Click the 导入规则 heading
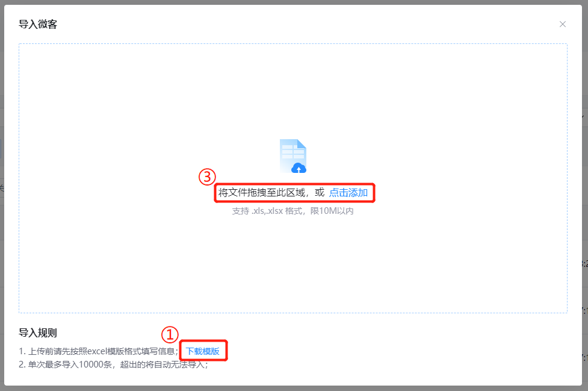The height and width of the screenshot is (391, 588). click(x=38, y=333)
